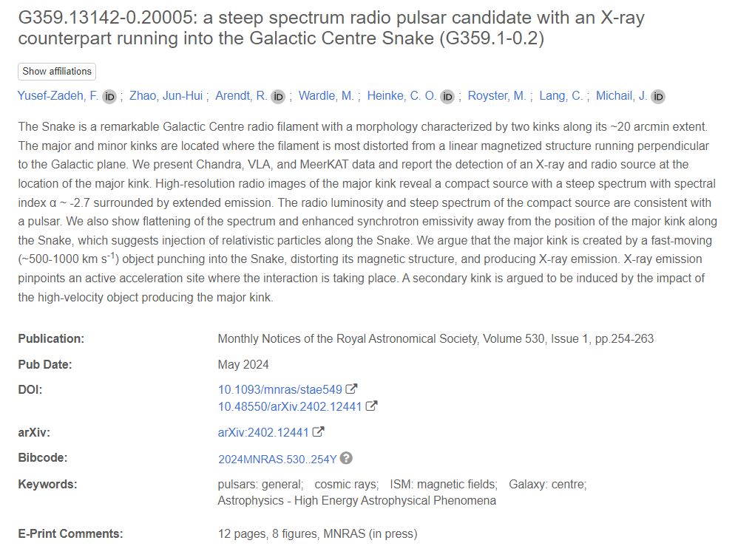Click ORCID icon beside Heinke, C. O.
Screen dimensions: 735x560
pyautogui.click(x=447, y=97)
